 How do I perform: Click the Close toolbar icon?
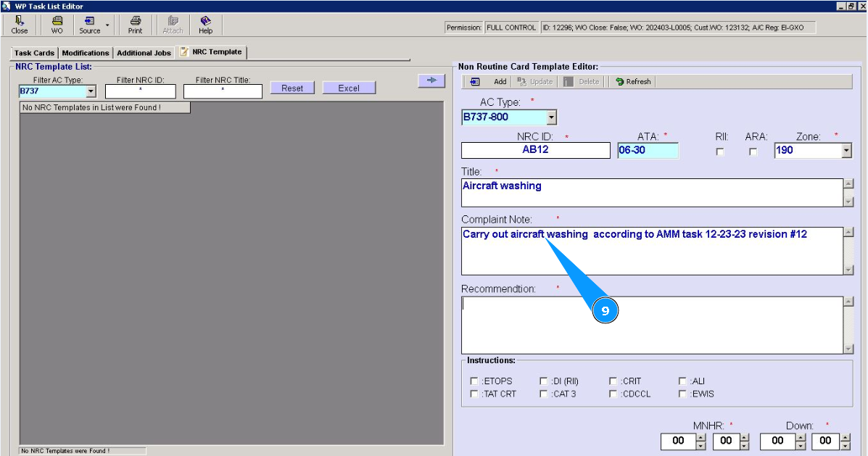coord(20,25)
